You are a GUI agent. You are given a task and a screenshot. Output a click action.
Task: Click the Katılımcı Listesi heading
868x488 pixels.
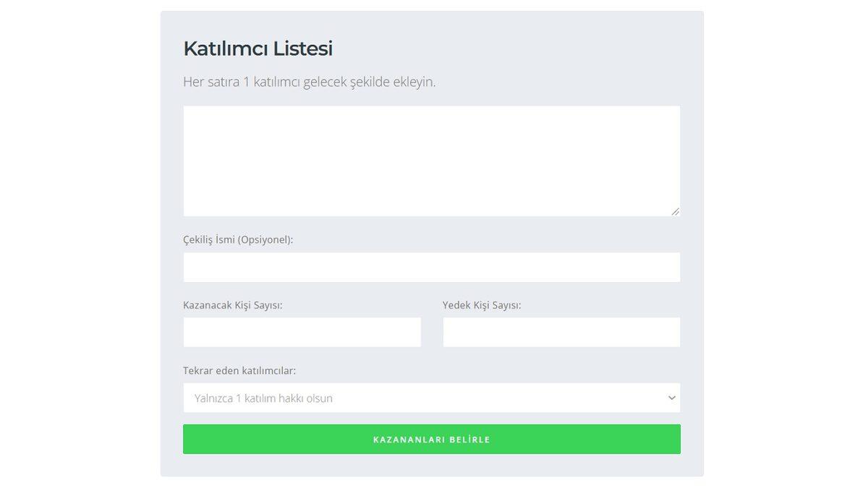[258, 48]
